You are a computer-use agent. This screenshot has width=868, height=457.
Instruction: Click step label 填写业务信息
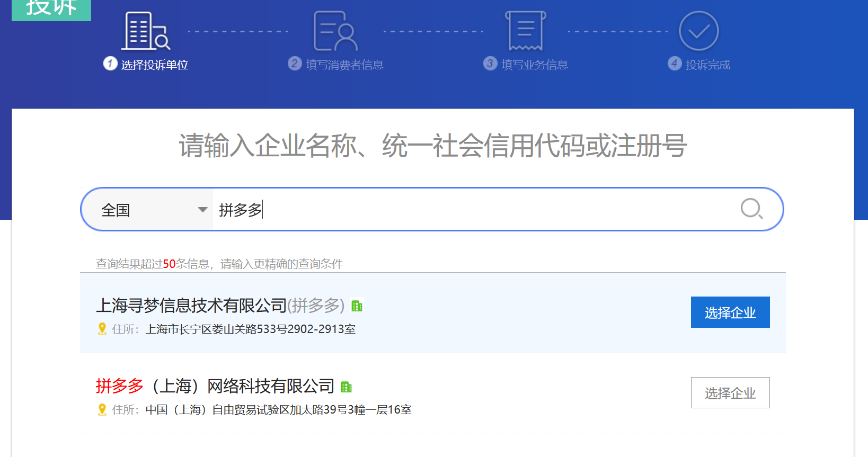[x=535, y=65]
